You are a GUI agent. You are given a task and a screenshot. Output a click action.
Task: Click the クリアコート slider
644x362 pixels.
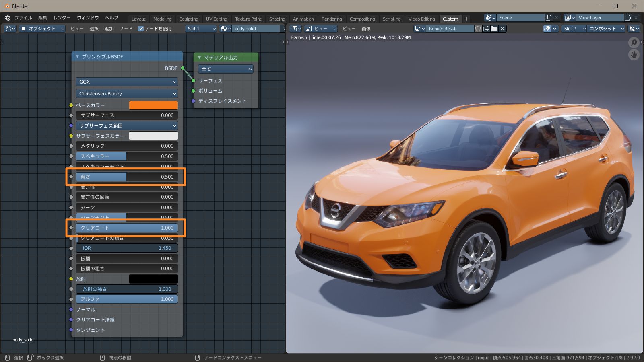coord(127,228)
